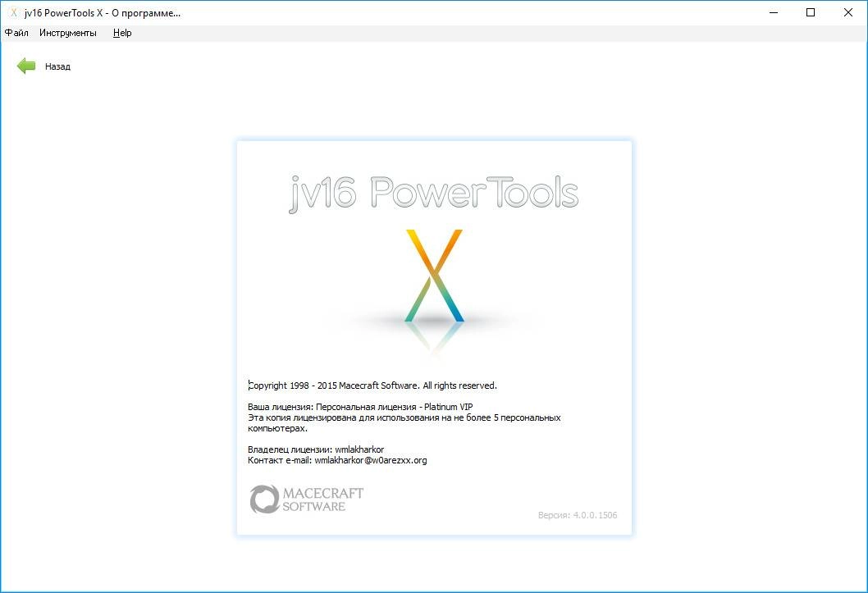The image size is (868, 593).
Task: Click the Macecraft Software logo
Action: click(x=306, y=499)
